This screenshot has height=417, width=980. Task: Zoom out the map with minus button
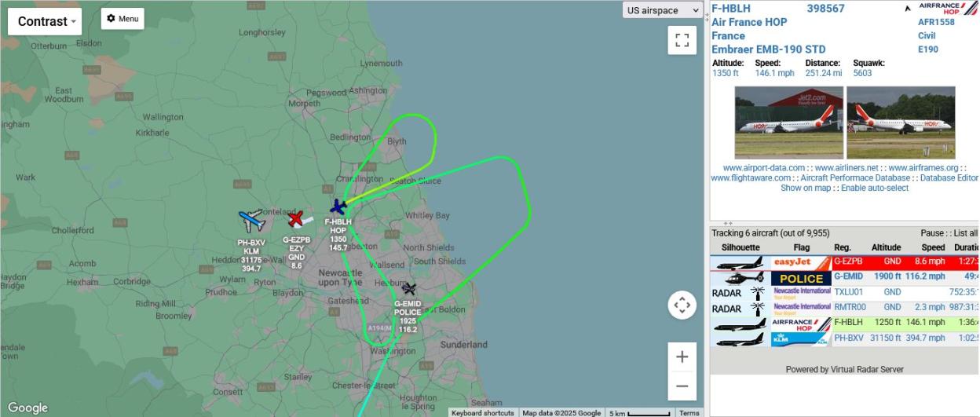(x=682, y=386)
